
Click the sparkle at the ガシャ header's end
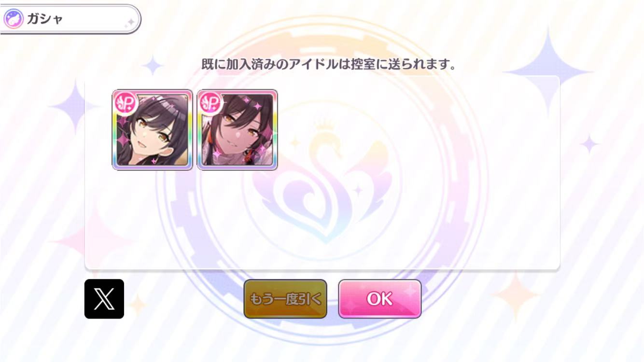(x=129, y=22)
